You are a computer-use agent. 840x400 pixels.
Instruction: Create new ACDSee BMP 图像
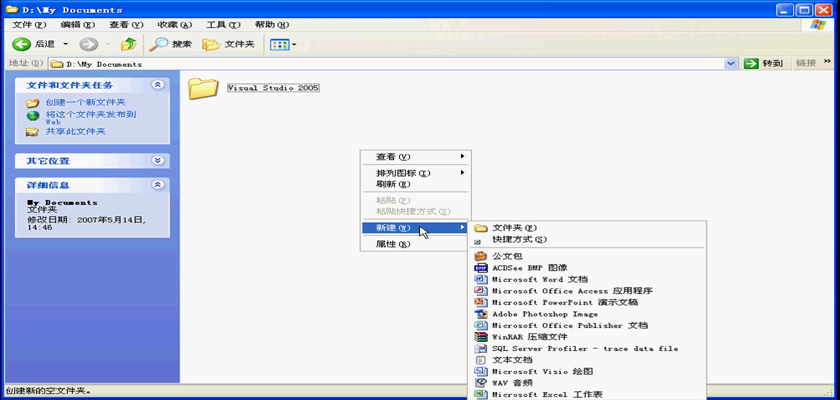(x=588, y=268)
